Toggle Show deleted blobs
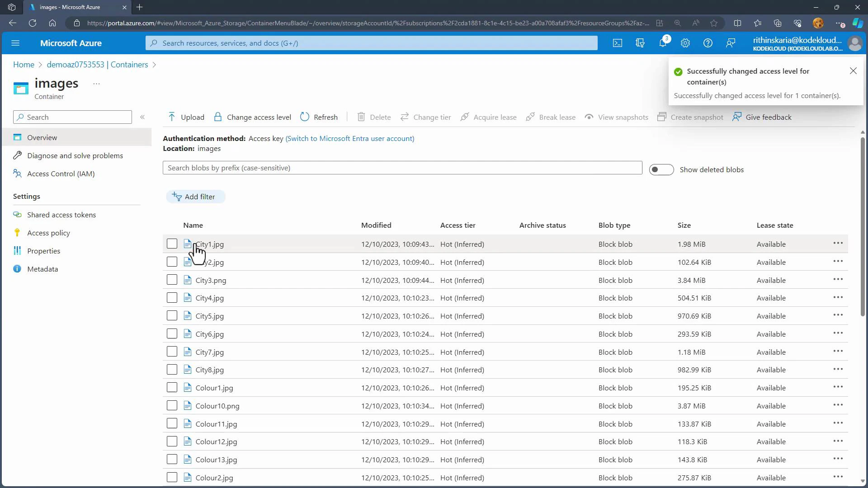868x488 pixels. pyautogui.click(x=661, y=169)
